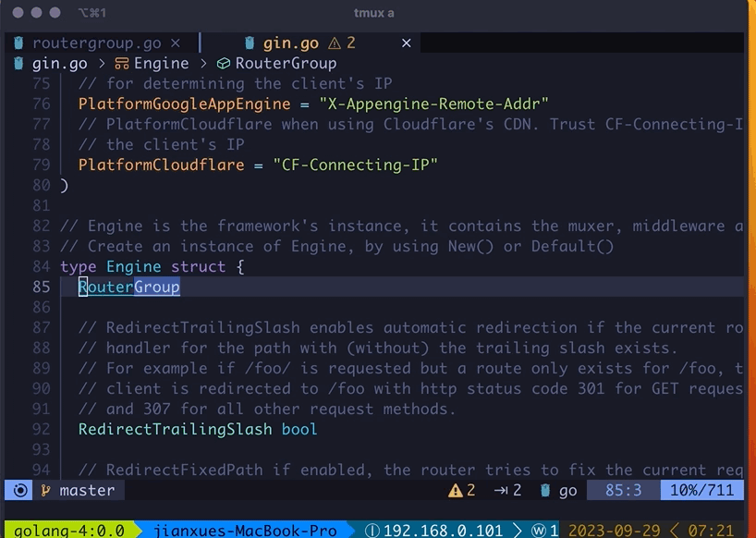Viewport: 756px width, 538px height.
Task: Click the Engine type name on line 84
Action: 134,266
